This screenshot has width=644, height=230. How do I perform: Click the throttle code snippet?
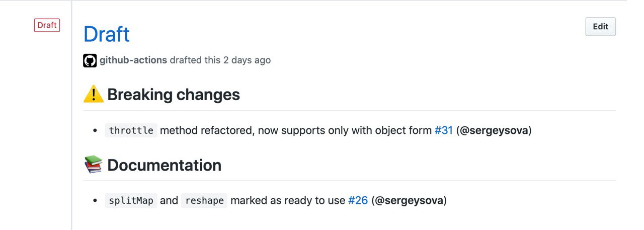(131, 130)
